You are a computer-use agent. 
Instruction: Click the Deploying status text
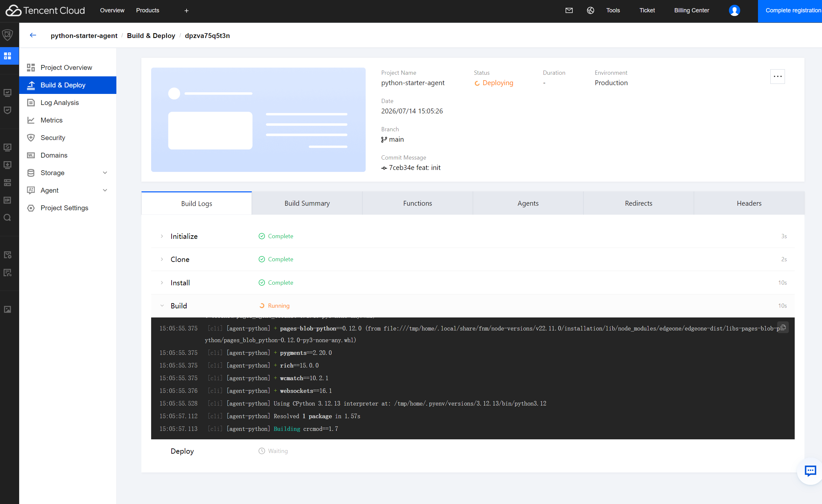click(498, 83)
